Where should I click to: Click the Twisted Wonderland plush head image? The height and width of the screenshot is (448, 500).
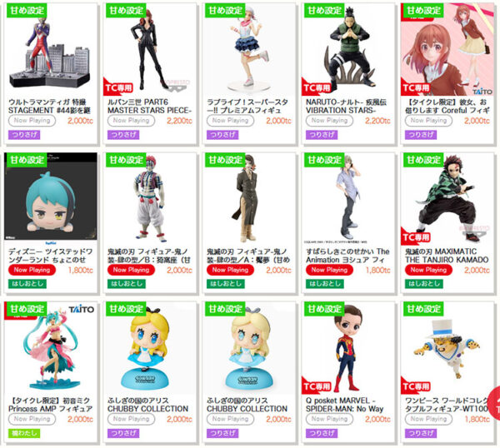tap(50, 196)
